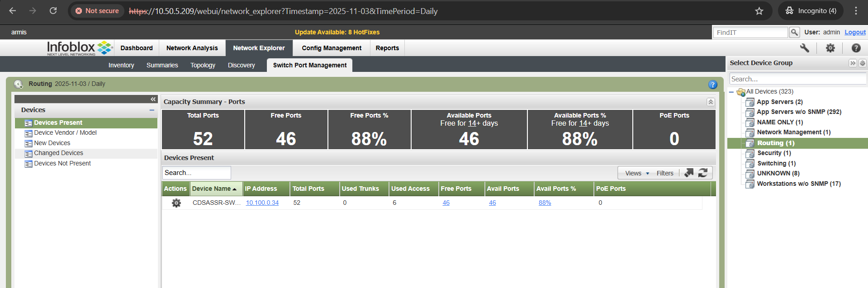Screen dimensions: 868x288
Task: Collapse the Capacity Summary - Ports panel
Action: coord(711,102)
